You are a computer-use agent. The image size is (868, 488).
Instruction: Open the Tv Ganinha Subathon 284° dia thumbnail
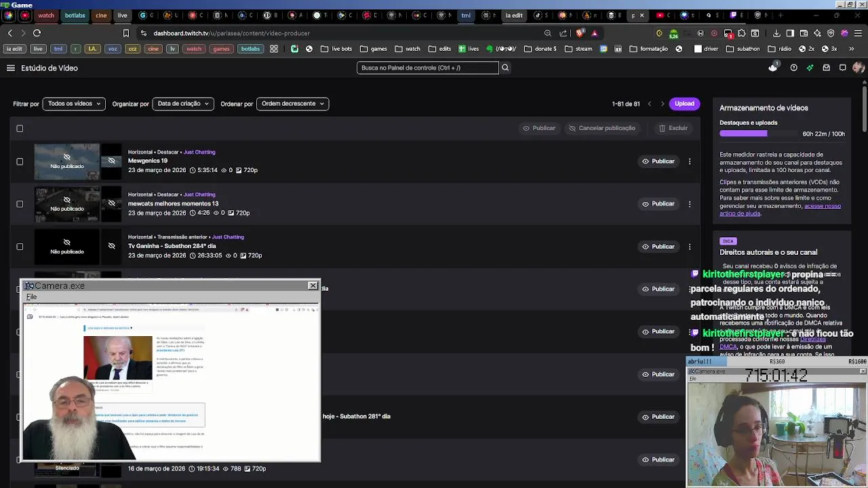pos(67,247)
